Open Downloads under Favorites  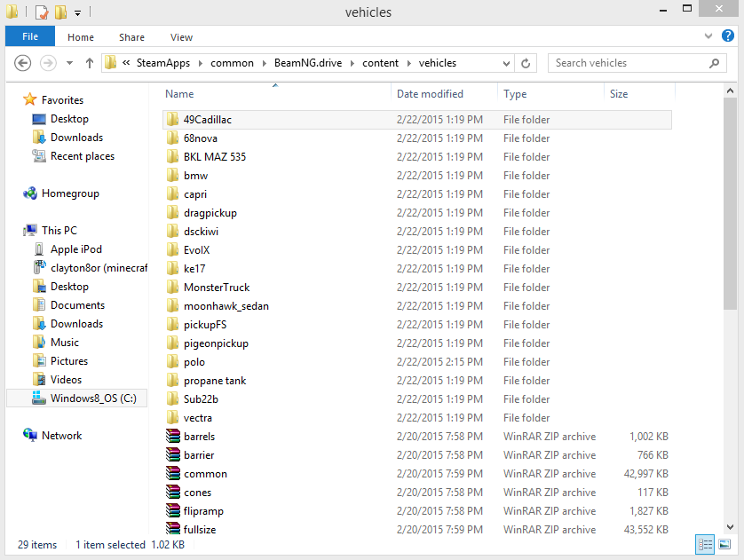76,137
